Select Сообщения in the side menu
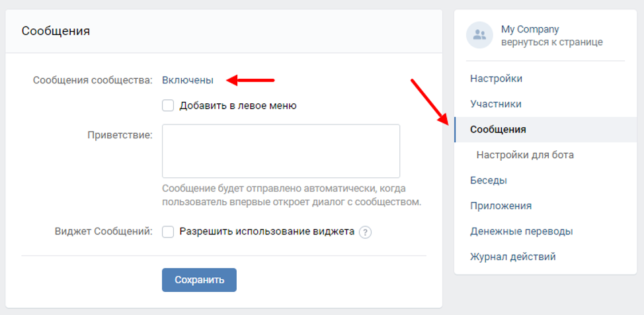The image size is (644, 315). click(545, 130)
